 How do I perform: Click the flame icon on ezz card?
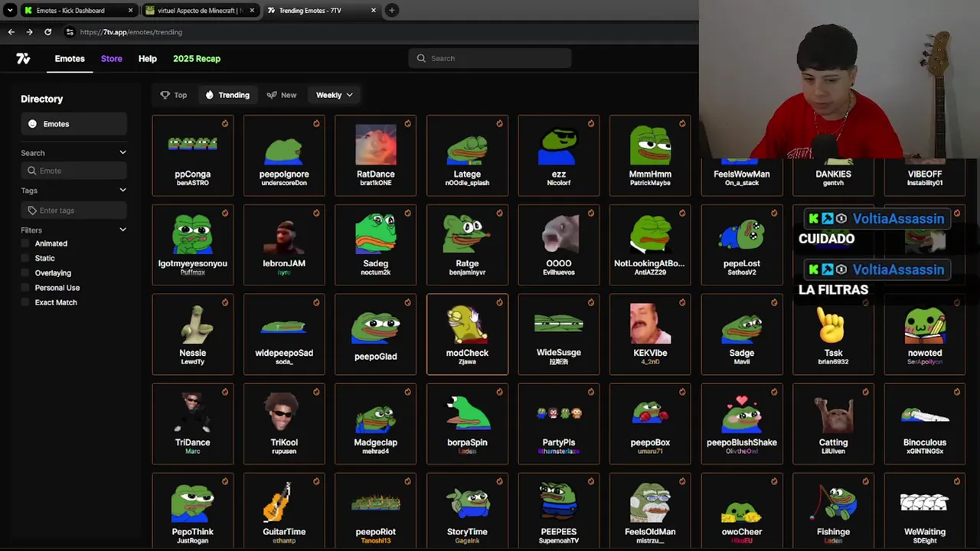click(x=590, y=123)
